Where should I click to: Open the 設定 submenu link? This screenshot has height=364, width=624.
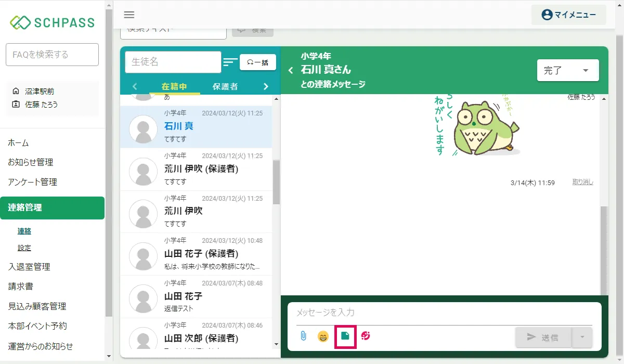click(x=24, y=248)
